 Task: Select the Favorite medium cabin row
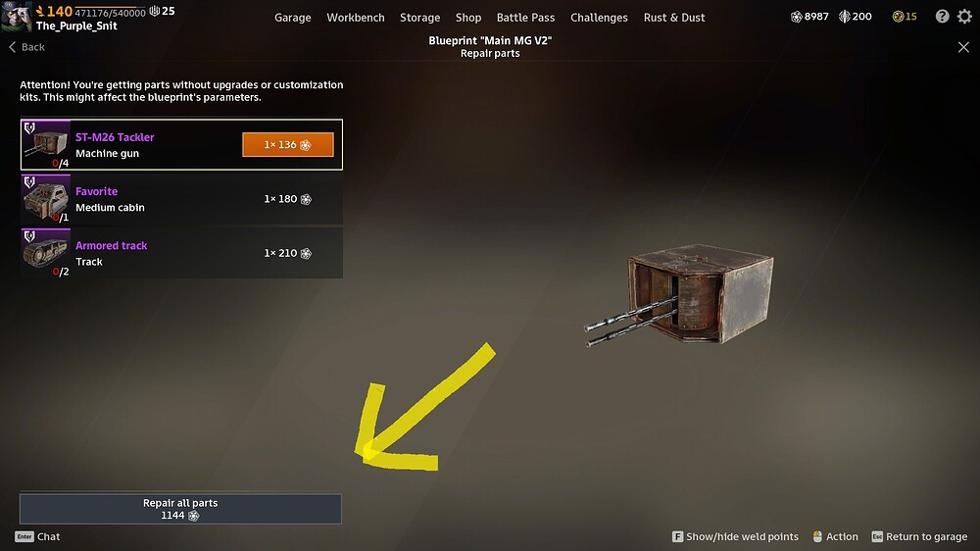tap(181, 199)
